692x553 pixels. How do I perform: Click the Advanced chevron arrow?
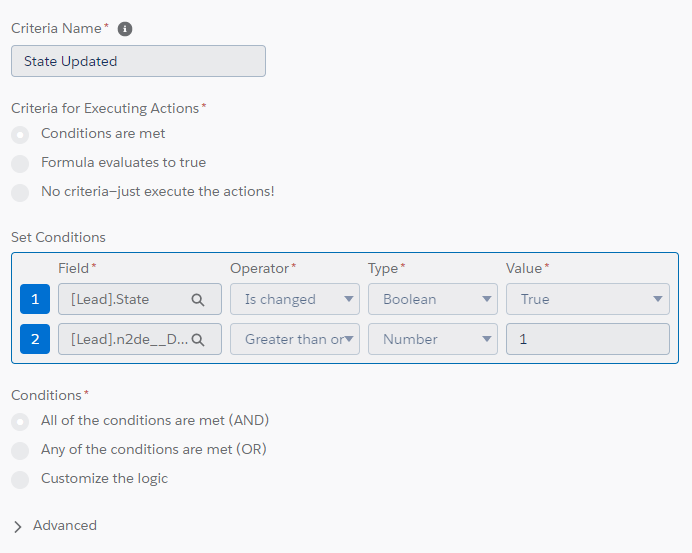18,527
